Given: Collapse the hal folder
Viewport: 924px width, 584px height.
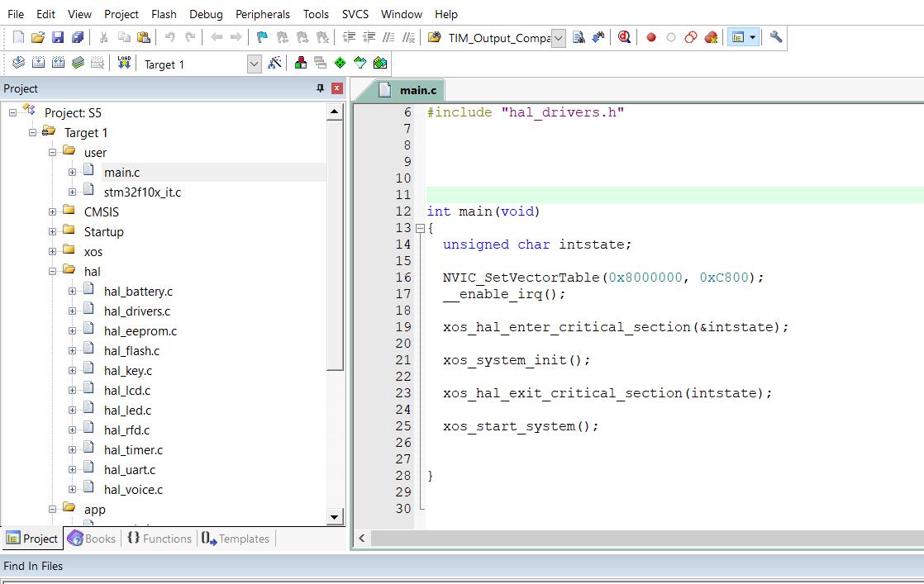Looking at the screenshot, I should tap(52, 272).
